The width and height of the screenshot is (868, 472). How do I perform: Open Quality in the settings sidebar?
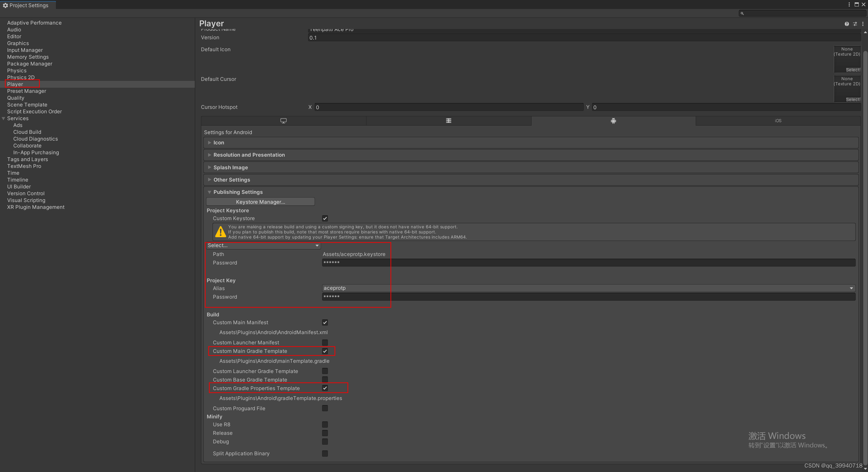pyautogui.click(x=16, y=98)
